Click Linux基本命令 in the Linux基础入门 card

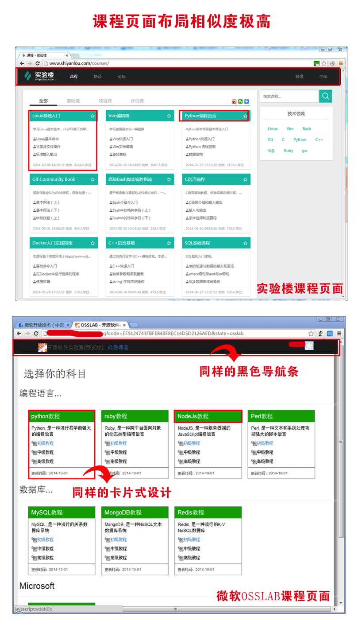click(47, 139)
